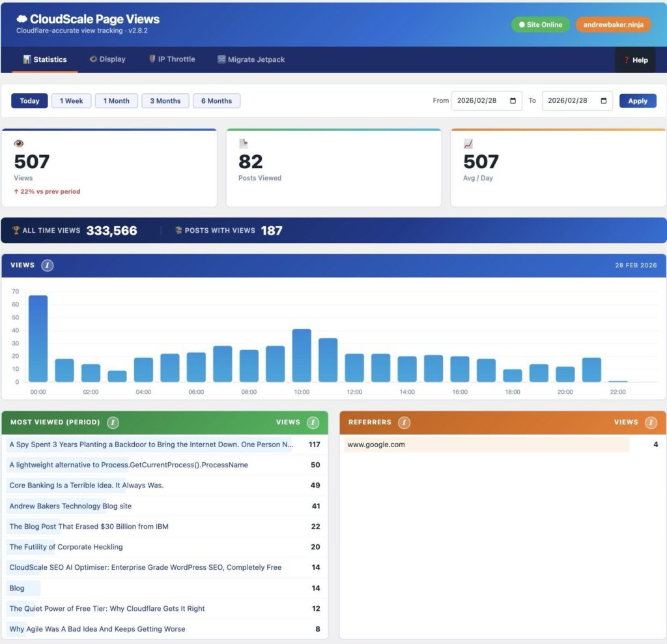
Task: Open the www.google.com referrer link
Action: (376, 444)
